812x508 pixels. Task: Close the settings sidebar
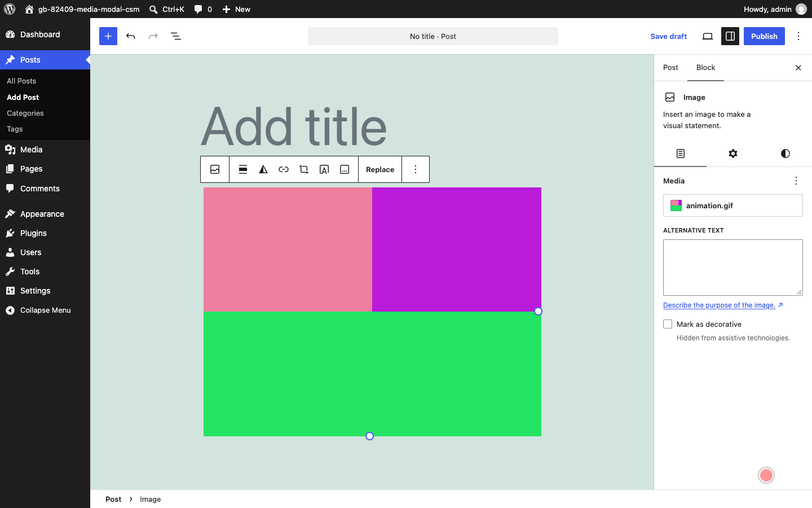coord(798,68)
